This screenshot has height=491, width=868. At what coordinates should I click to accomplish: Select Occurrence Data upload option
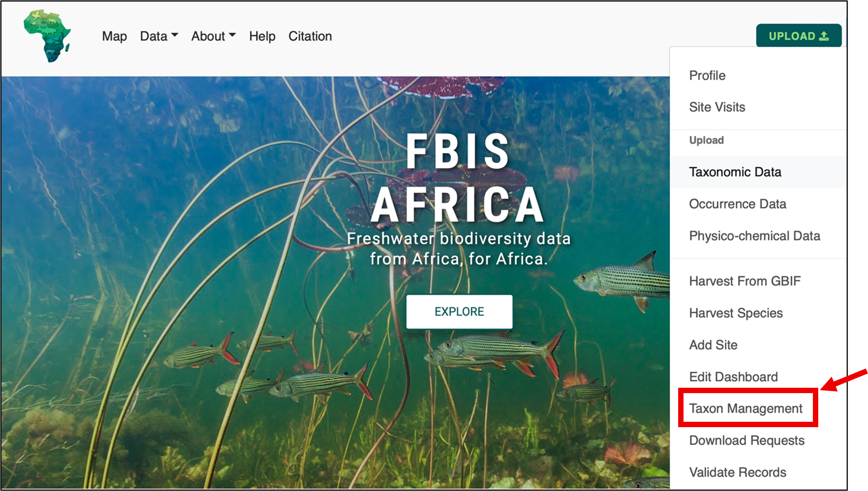(x=737, y=204)
